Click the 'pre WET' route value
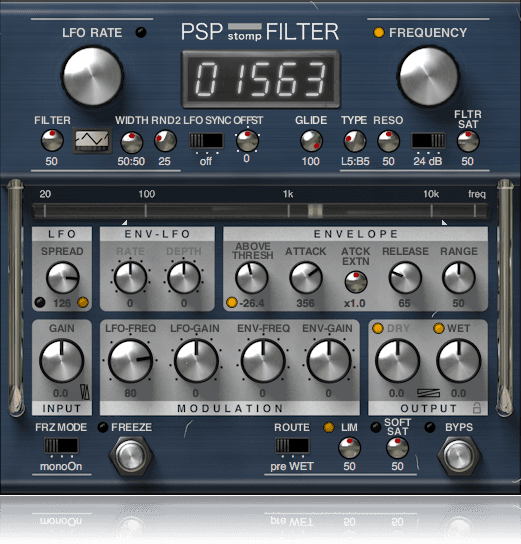The height and width of the screenshot is (544, 521). pos(292,467)
